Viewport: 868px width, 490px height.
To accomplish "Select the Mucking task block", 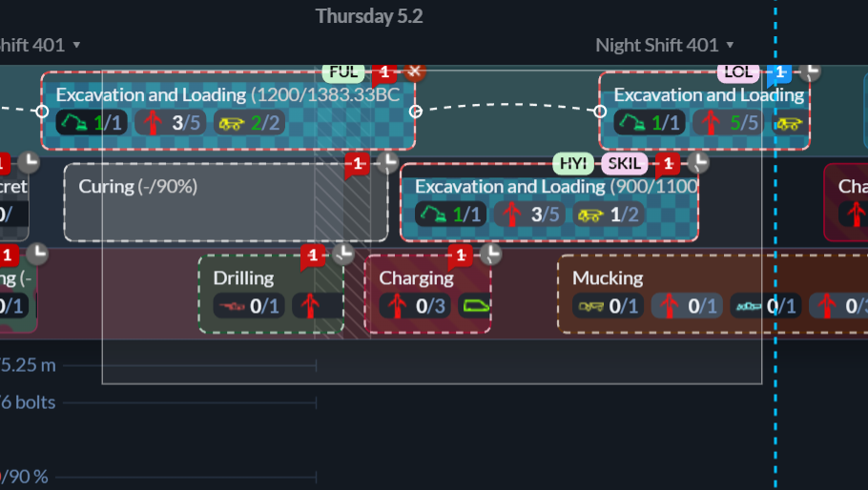I will click(x=713, y=295).
